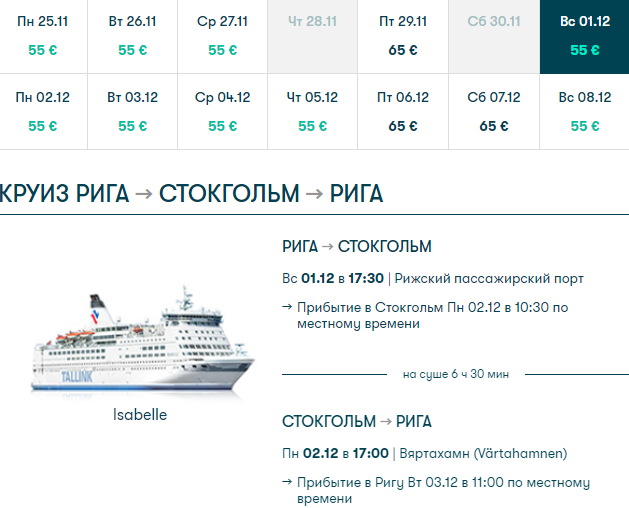Click the Isabelle ship name label
The width and height of the screenshot is (629, 508).
click(140, 414)
